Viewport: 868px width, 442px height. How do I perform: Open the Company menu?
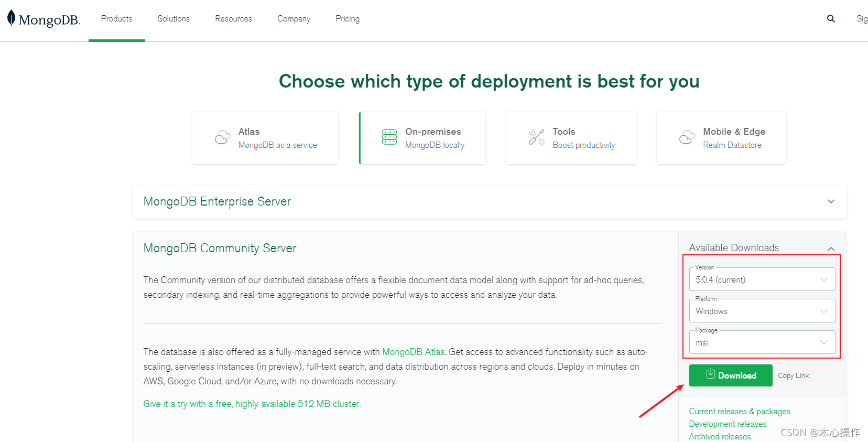[x=294, y=19]
